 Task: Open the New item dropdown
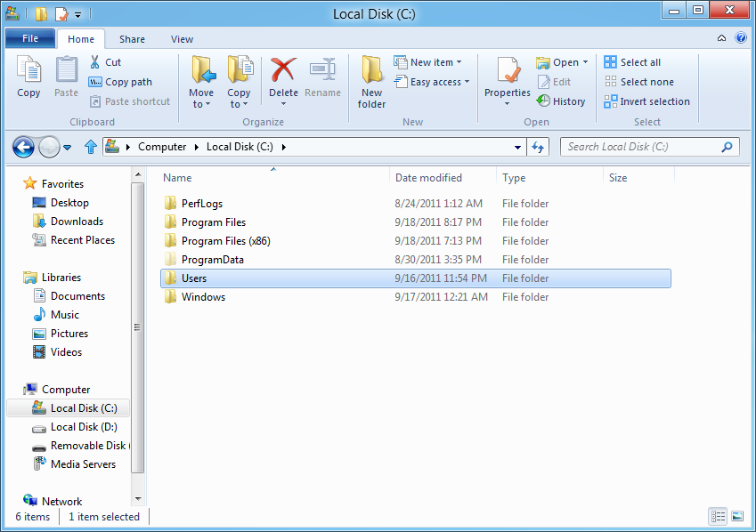point(427,62)
